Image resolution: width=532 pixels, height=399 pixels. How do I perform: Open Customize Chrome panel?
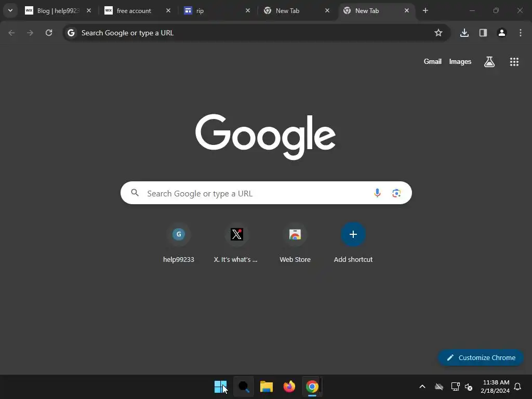coord(481,357)
